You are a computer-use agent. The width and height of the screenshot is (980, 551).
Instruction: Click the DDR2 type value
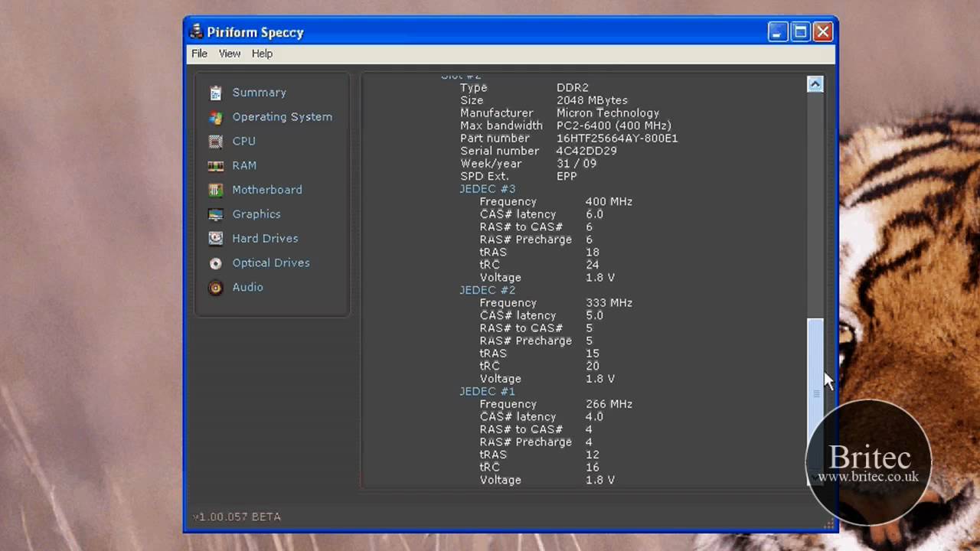pos(572,88)
